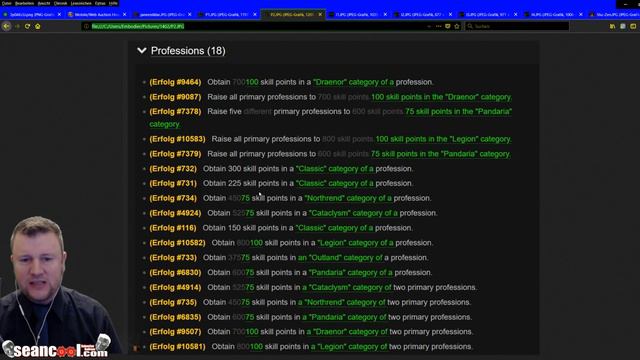Screen dimensions: 640x360
Task: Open the Extras menu
Action: pyautogui.click(x=100, y=3)
